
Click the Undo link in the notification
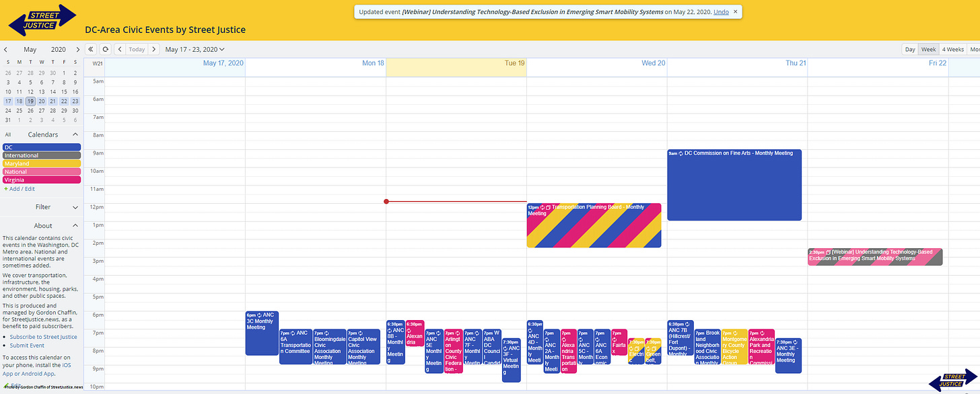pos(721,12)
